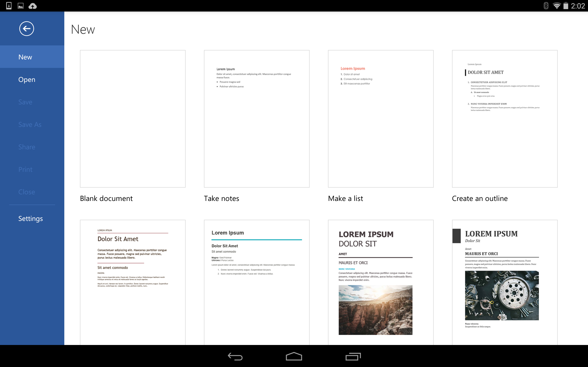The image size is (588, 367).
Task: Click the screenshot icon in the status bar
Action: 21,6
